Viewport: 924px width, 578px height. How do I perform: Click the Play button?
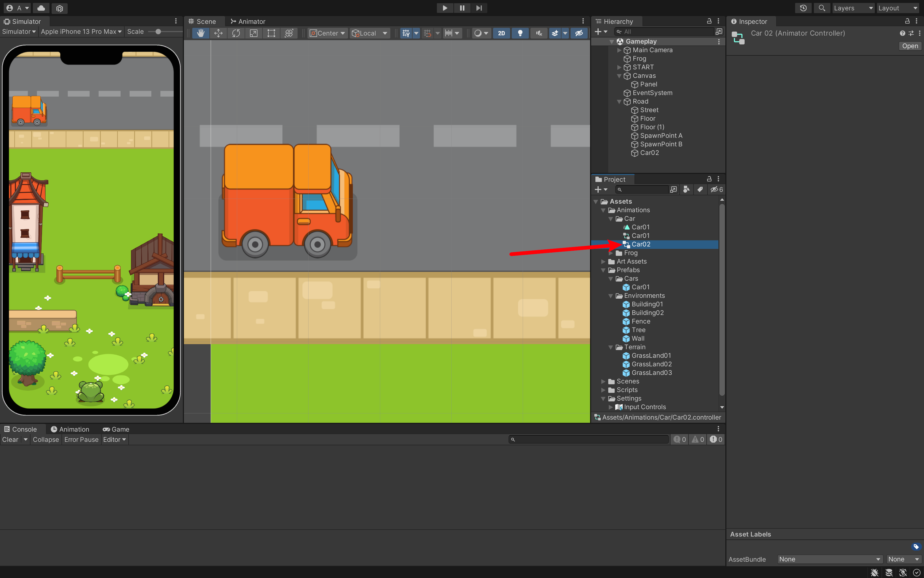point(445,8)
